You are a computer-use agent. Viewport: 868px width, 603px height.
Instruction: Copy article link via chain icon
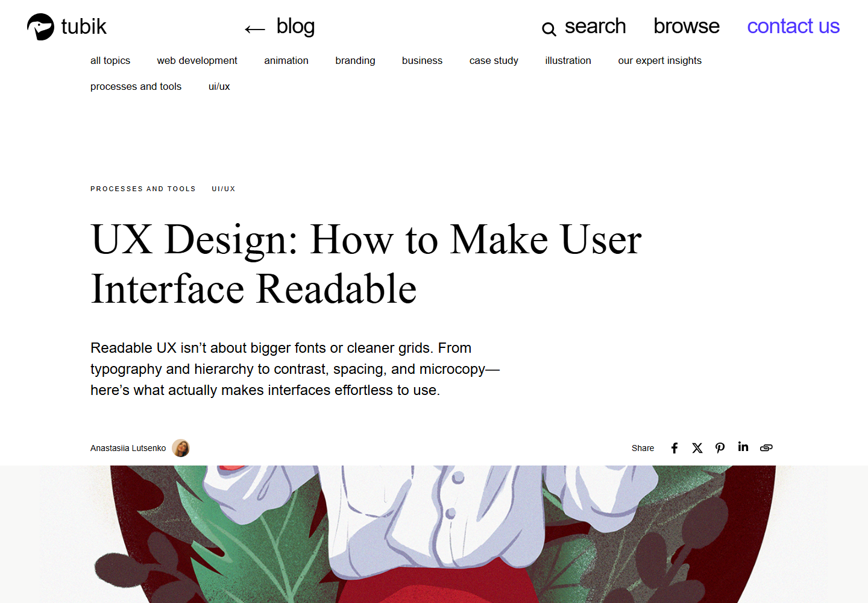pyautogui.click(x=766, y=448)
